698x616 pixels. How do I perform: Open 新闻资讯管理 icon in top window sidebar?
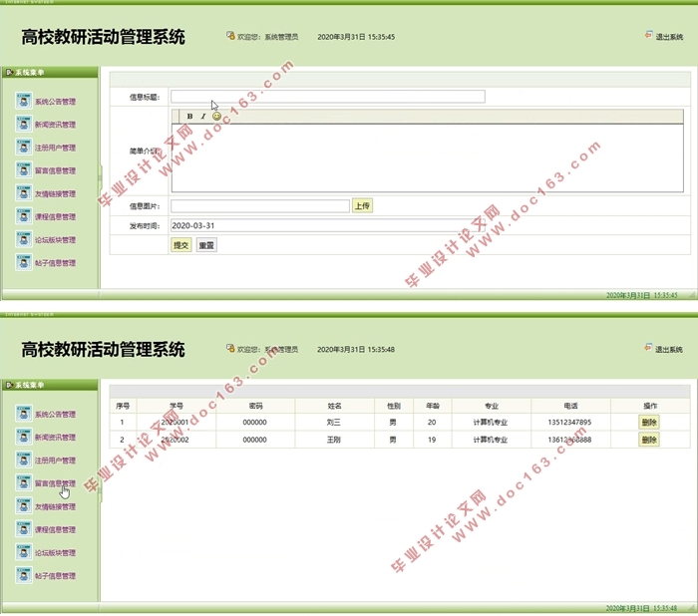24,125
